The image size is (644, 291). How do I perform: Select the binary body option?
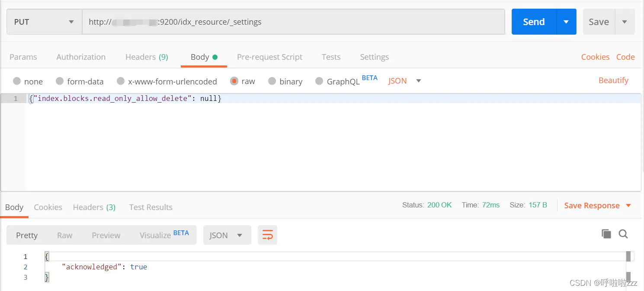285,81
